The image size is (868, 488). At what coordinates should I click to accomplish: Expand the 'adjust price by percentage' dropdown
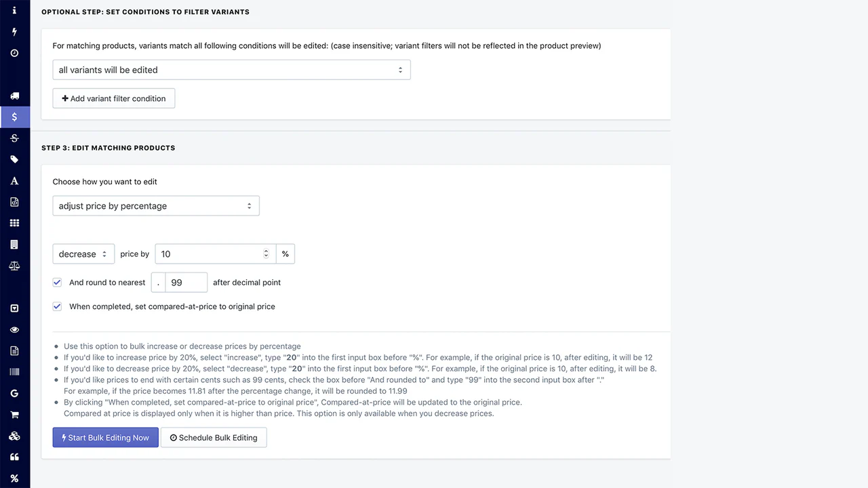(x=156, y=206)
